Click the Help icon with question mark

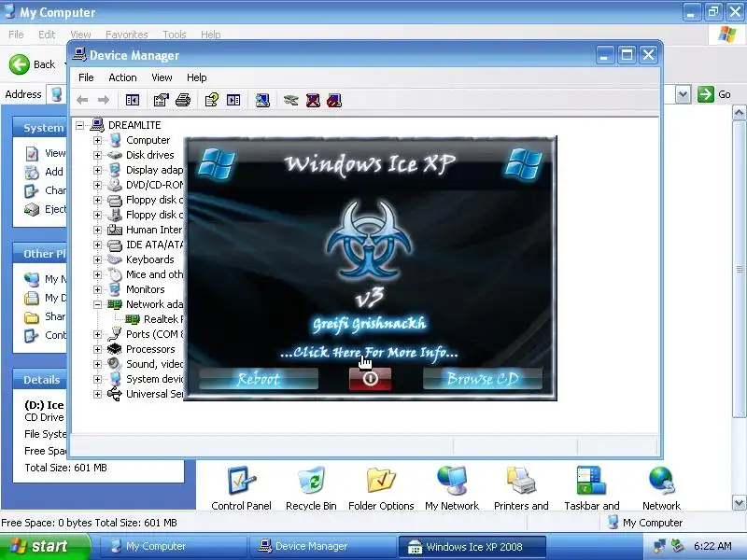(212, 100)
